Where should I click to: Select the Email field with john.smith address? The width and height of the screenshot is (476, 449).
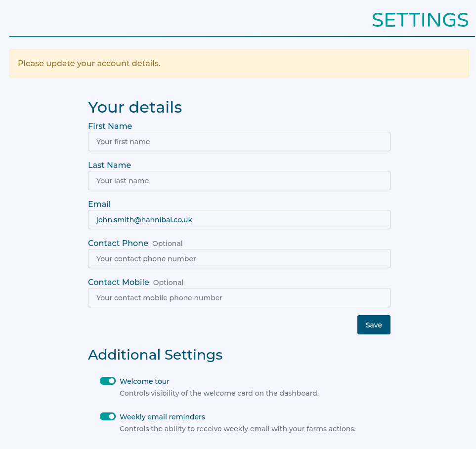pos(239,220)
